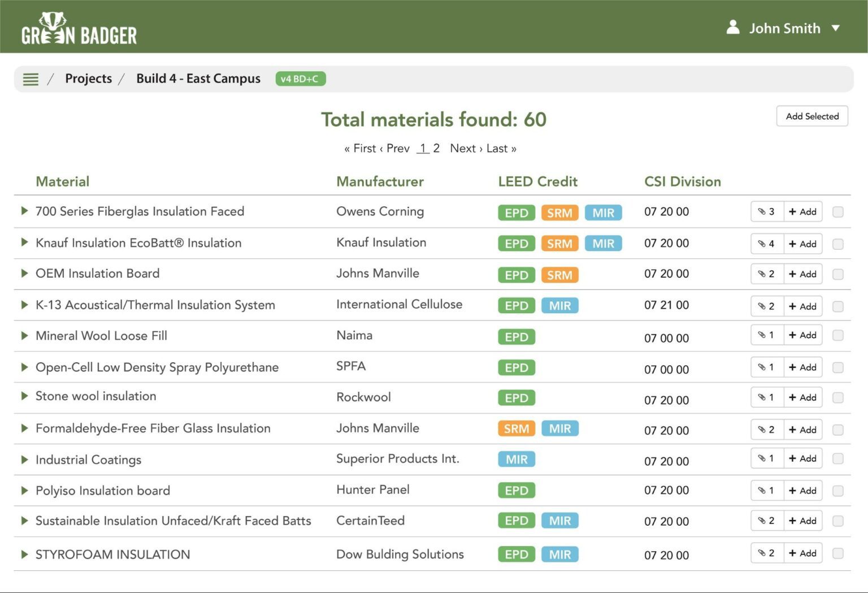Viewport: 868px width, 593px height.
Task: Click the EPD badge for Mineral Wool Loose Fill
Action: (516, 337)
